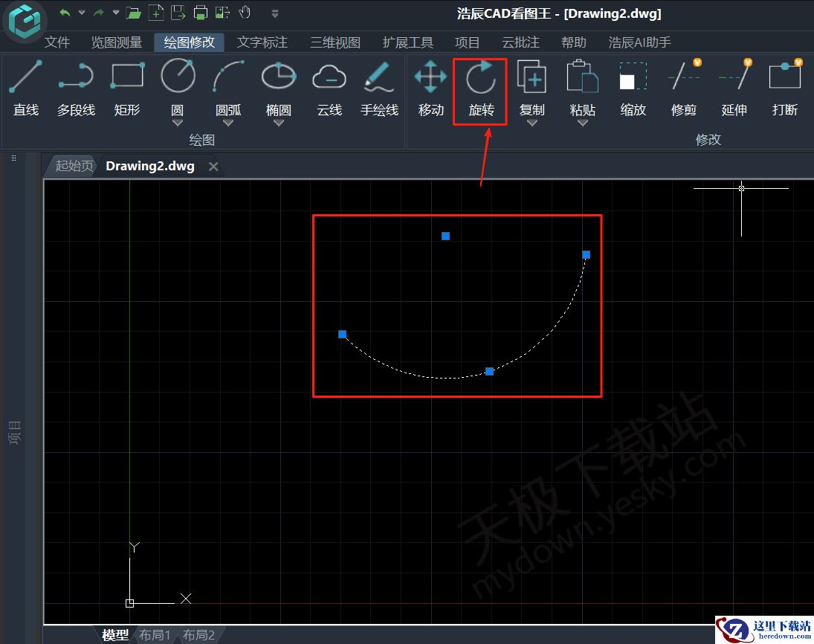The height and width of the screenshot is (644, 814).
Task: Select the 绘图修改 ribbon tab
Action: click(x=189, y=42)
